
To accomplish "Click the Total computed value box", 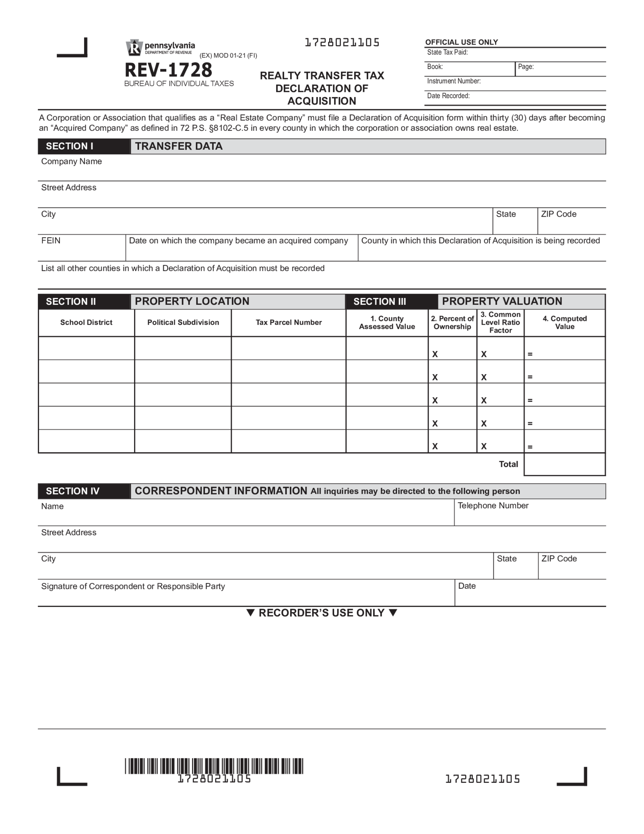I will click(x=565, y=464).
